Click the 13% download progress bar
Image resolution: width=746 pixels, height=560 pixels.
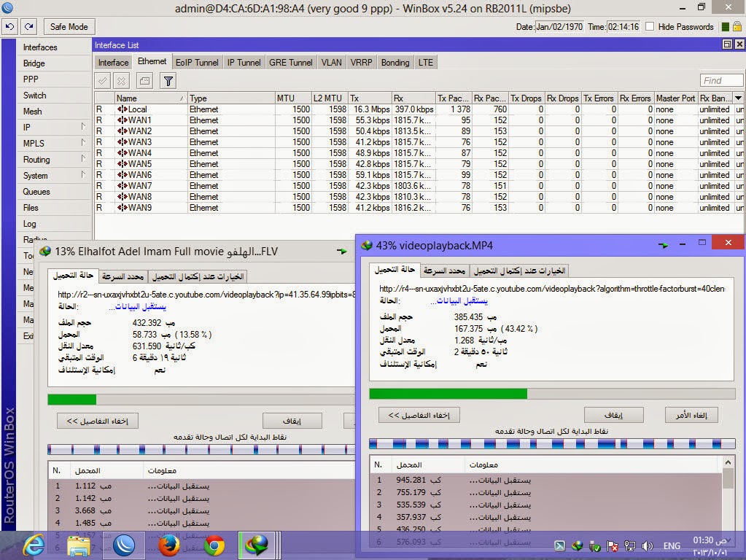pyautogui.click(x=201, y=400)
